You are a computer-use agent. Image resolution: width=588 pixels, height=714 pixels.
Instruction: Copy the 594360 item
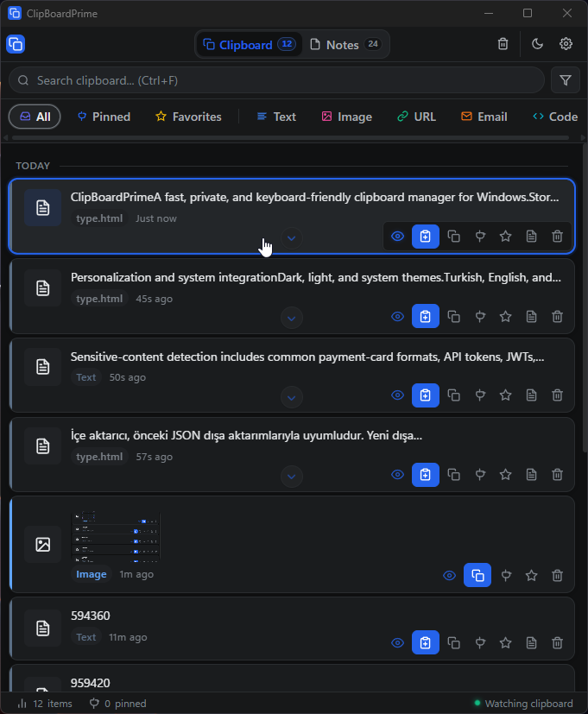453,642
